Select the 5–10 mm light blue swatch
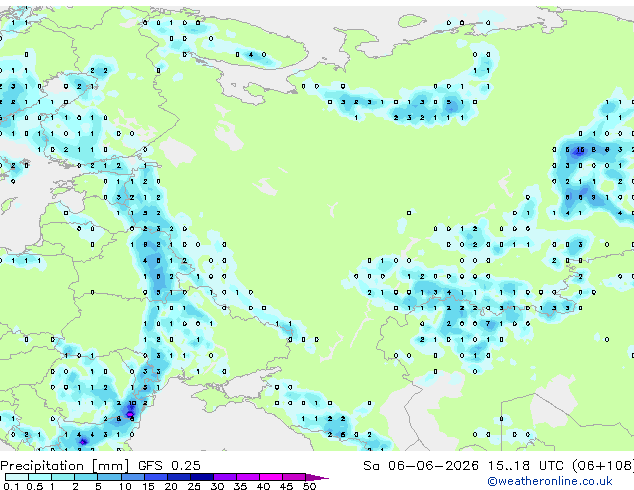 109,477
